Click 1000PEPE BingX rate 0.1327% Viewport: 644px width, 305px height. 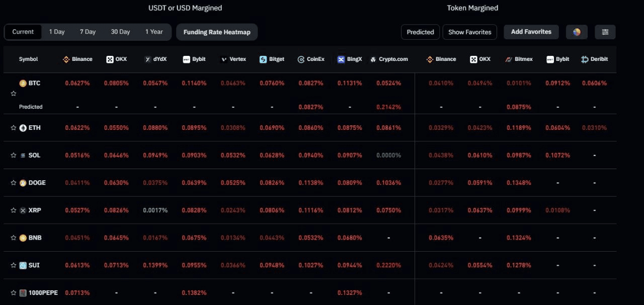(x=350, y=293)
